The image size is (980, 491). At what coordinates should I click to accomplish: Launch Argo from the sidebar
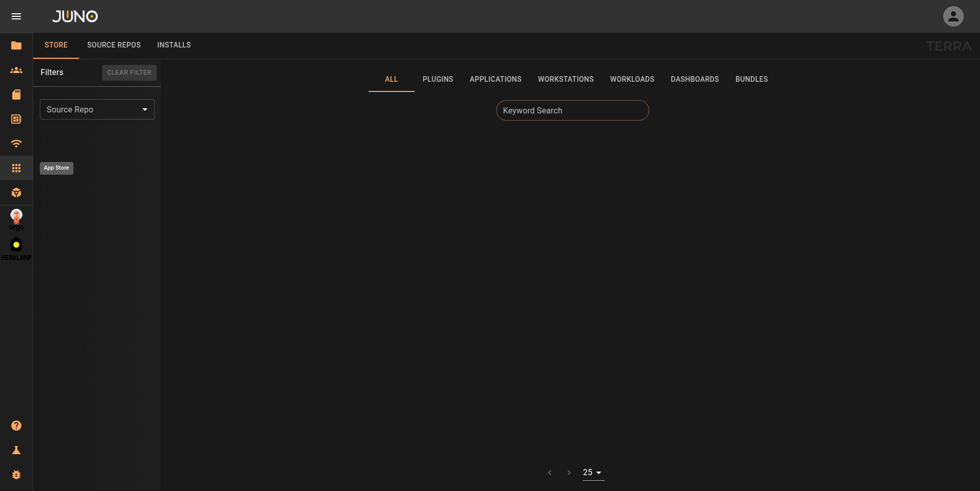(16, 219)
